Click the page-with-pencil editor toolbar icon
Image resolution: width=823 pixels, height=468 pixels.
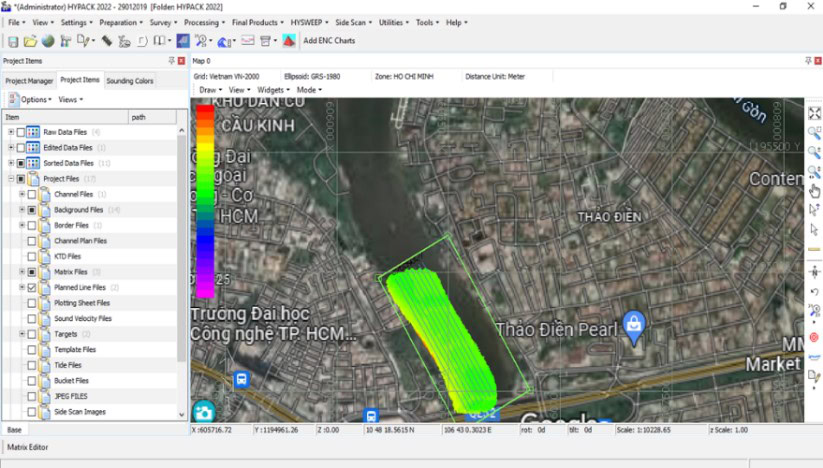pyautogui.click(x=83, y=41)
